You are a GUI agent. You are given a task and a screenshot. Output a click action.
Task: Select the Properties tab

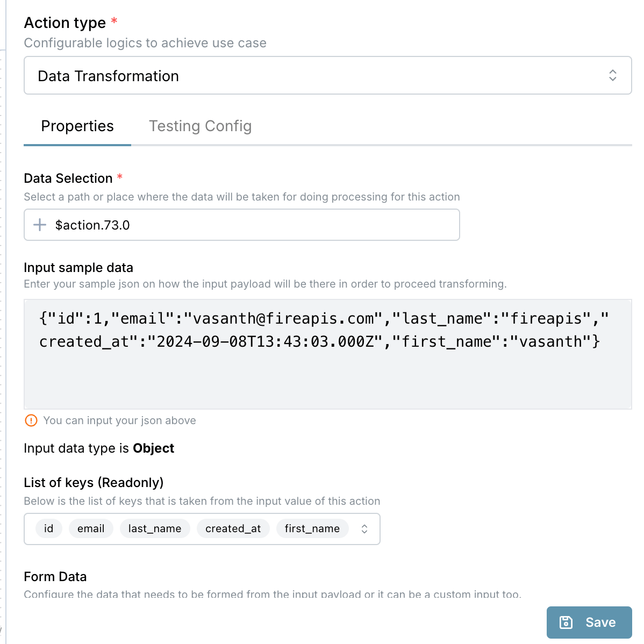pyautogui.click(x=77, y=126)
